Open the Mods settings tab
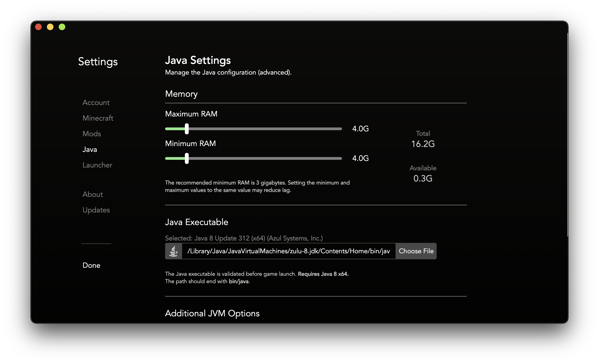Screen dimensions: 599x364 92,134
